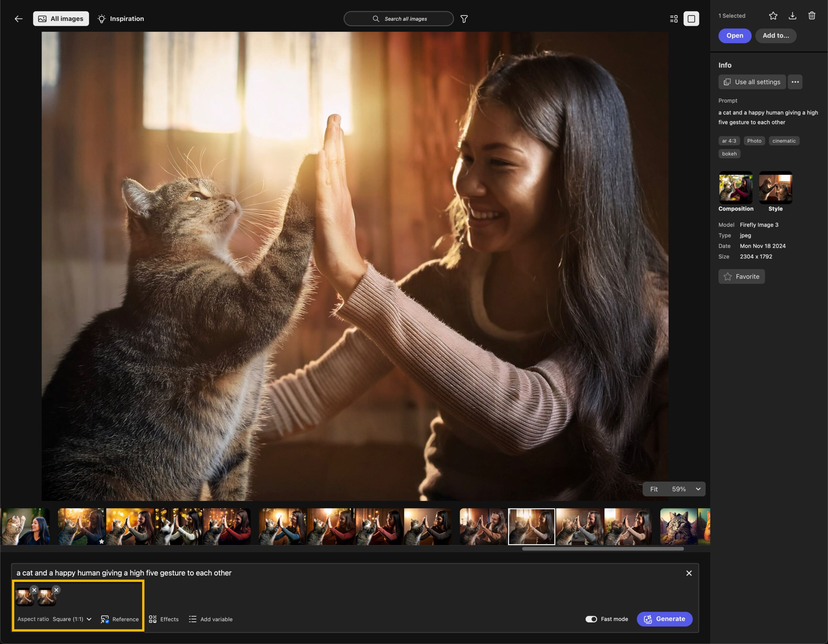This screenshot has width=828, height=644.
Task: Expand the back navigation arrow
Action: (x=19, y=18)
